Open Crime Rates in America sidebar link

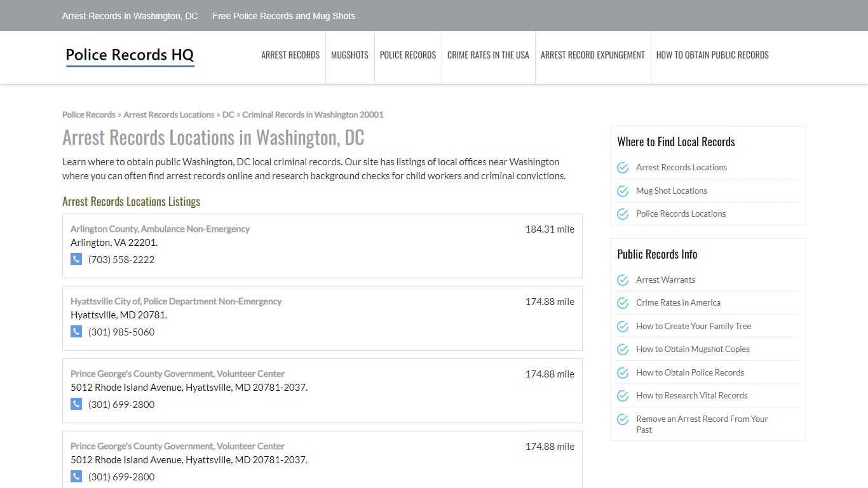click(x=679, y=303)
